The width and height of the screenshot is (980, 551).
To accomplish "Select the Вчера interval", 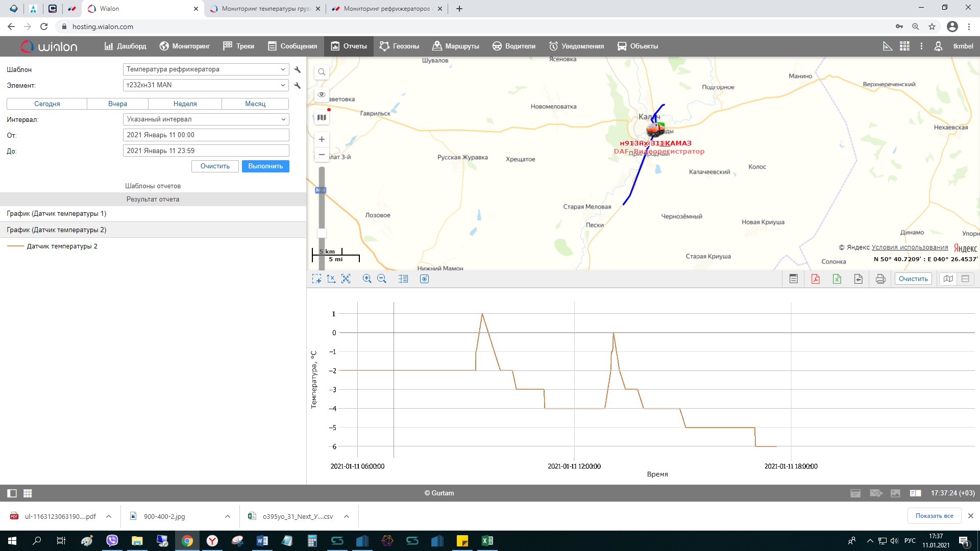I will 117,104.
